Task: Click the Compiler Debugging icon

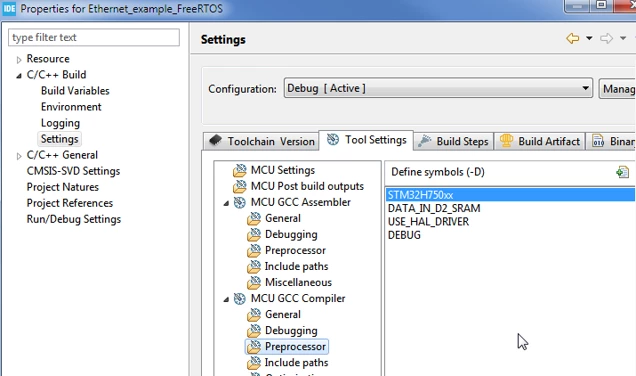Action: (x=254, y=331)
